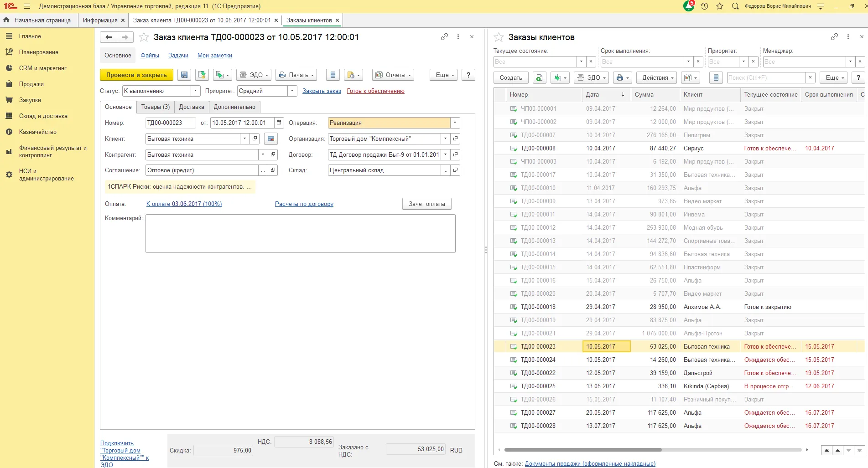
Task: Expand Контрагент dropdown arrow
Action: [x=263, y=154]
